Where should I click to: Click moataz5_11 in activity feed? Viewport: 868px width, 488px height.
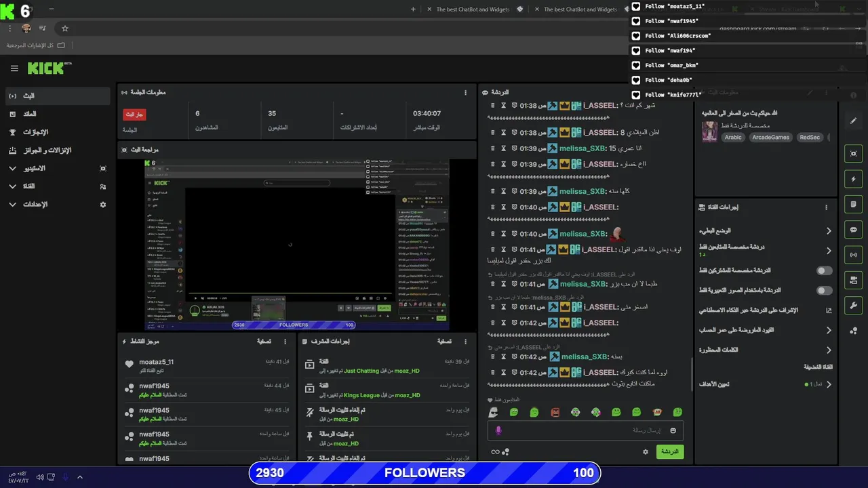click(x=156, y=362)
